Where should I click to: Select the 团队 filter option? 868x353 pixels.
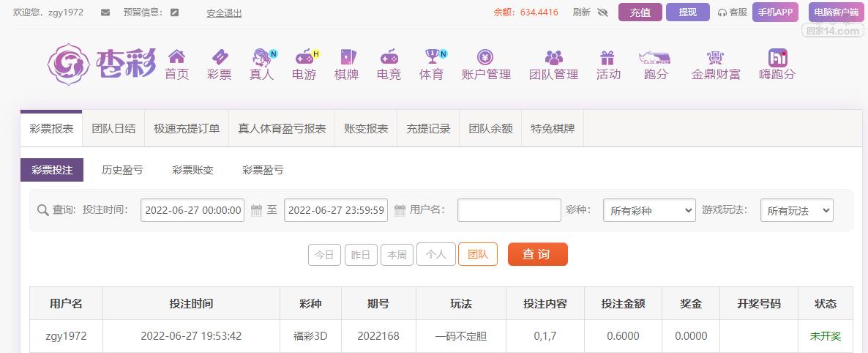(x=478, y=255)
